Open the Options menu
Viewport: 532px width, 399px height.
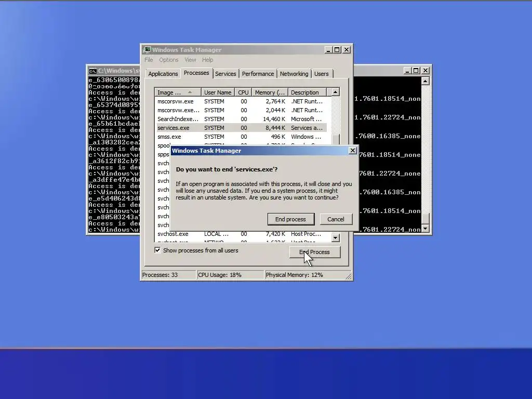[169, 60]
